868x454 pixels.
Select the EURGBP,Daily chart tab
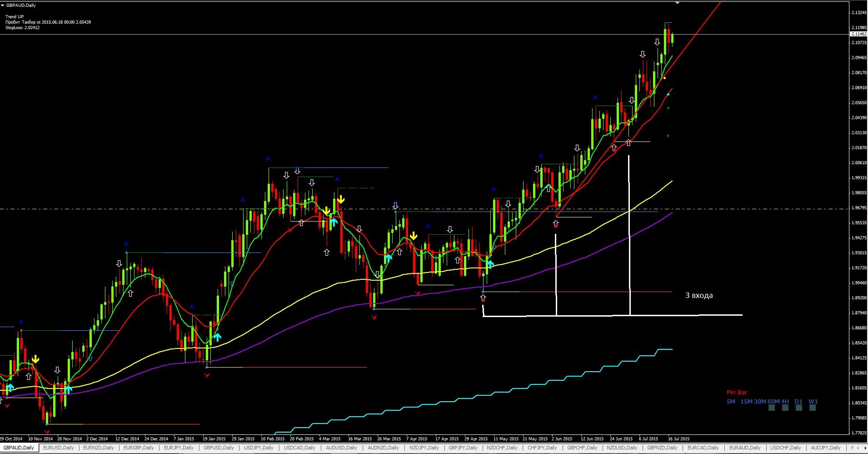pos(139,448)
